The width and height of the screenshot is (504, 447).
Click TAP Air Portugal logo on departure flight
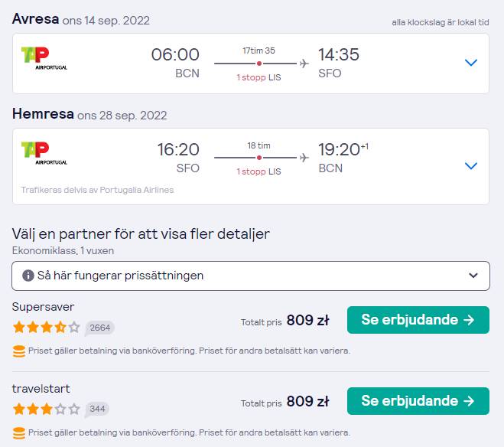click(44, 58)
